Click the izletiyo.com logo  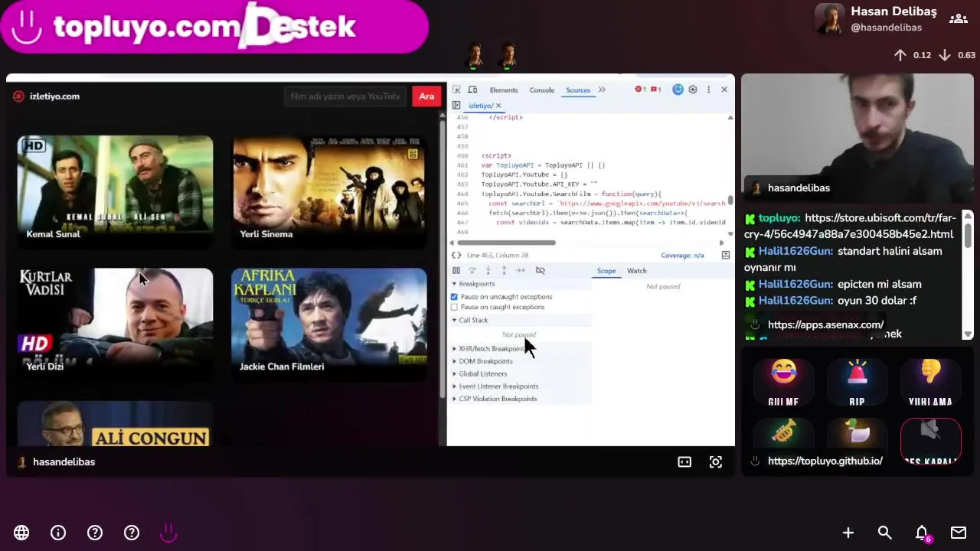click(47, 96)
